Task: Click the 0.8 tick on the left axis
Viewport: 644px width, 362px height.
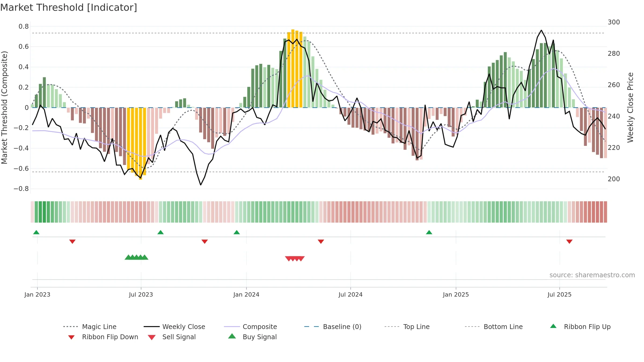Action: (24, 27)
